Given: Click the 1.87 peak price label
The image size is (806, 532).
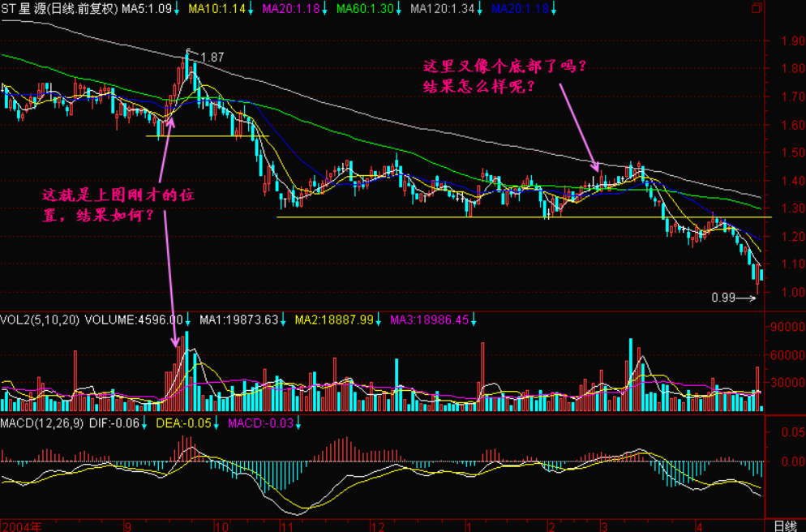Looking at the screenshot, I should click(x=212, y=58).
